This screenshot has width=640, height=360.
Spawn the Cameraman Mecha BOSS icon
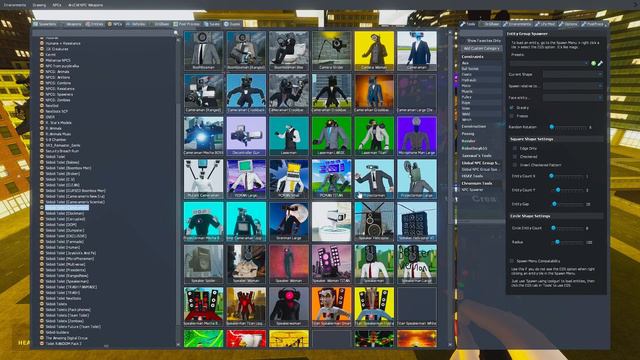[x=203, y=136]
